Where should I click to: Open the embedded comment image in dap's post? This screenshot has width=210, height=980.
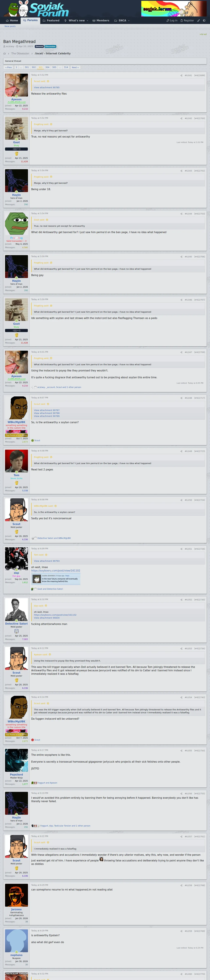tap(56, 579)
